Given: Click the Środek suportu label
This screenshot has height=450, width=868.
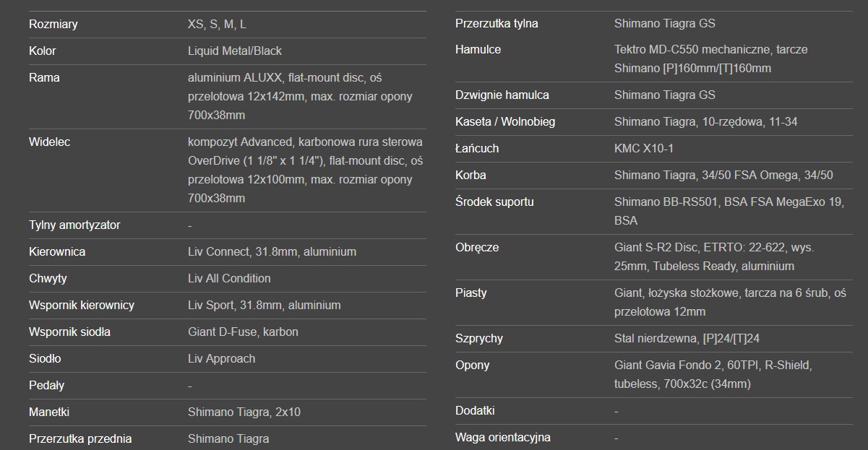Looking at the screenshot, I should 494,202.
